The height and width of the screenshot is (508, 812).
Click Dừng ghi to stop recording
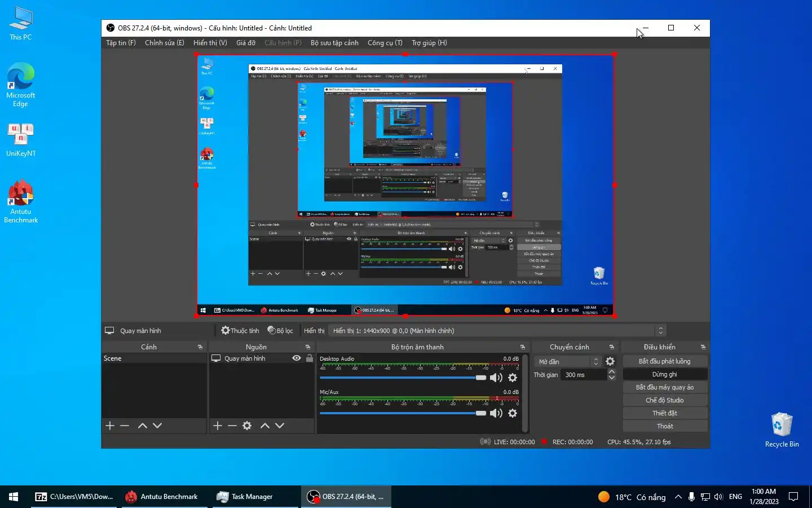point(665,374)
